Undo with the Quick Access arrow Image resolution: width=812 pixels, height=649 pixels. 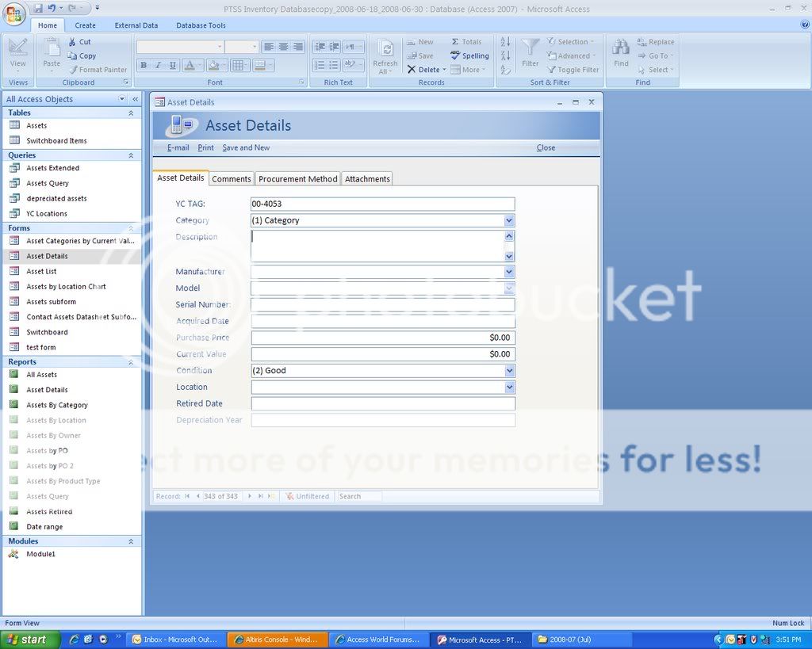pyautogui.click(x=52, y=8)
